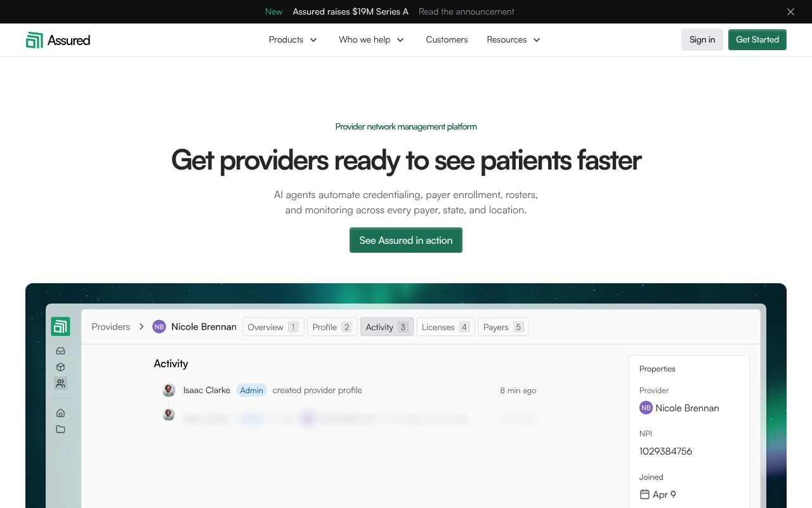Expand the Products menu
812x508 pixels.
coord(293,39)
